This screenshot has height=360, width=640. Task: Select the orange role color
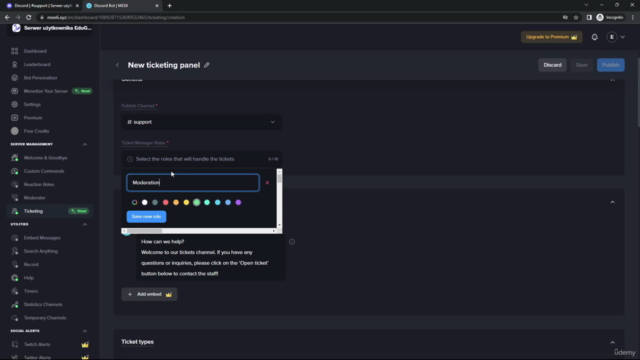click(x=176, y=202)
